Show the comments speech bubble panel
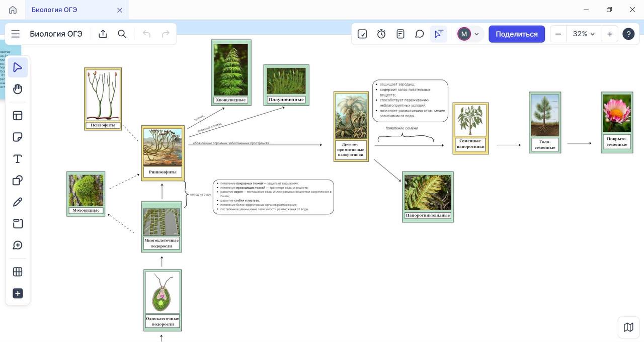This screenshot has height=342, width=644. tap(420, 34)
